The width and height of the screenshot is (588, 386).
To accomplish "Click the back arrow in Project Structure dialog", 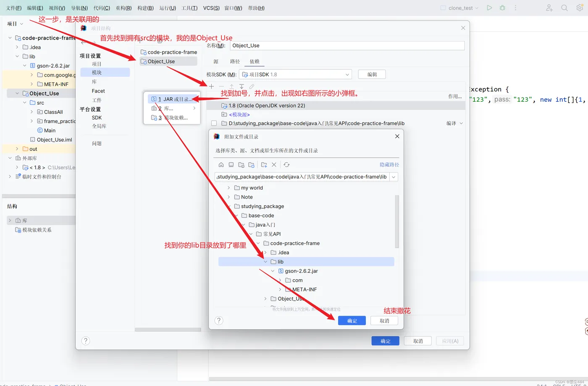I will point(83,42).
